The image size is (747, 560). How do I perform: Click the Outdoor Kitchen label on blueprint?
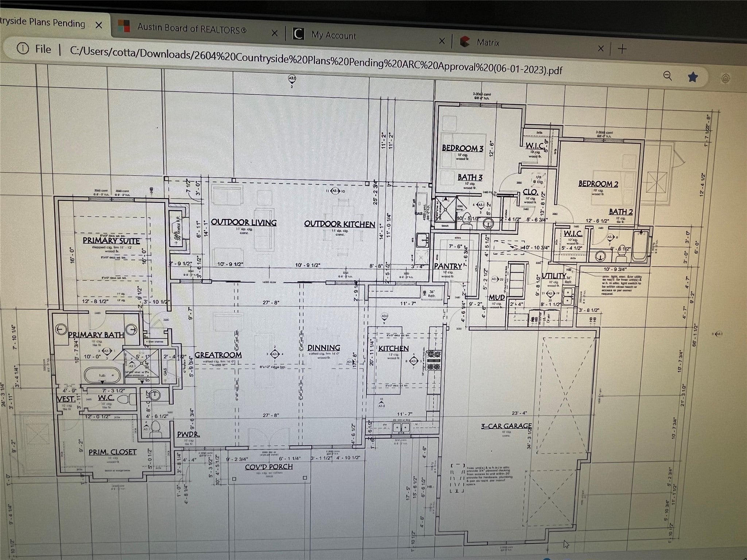pyautogui.click(x=340, y=224)
